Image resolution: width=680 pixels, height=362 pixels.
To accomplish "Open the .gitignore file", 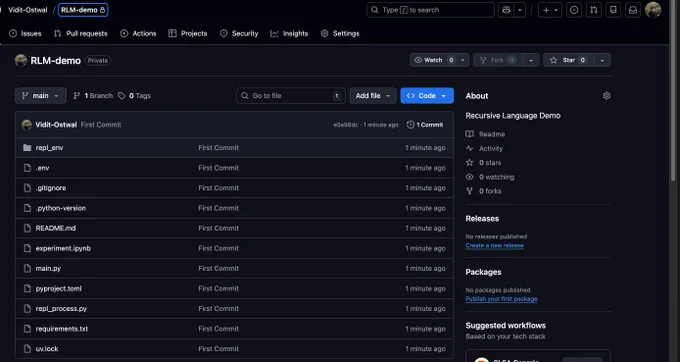I will click(51, 188).
